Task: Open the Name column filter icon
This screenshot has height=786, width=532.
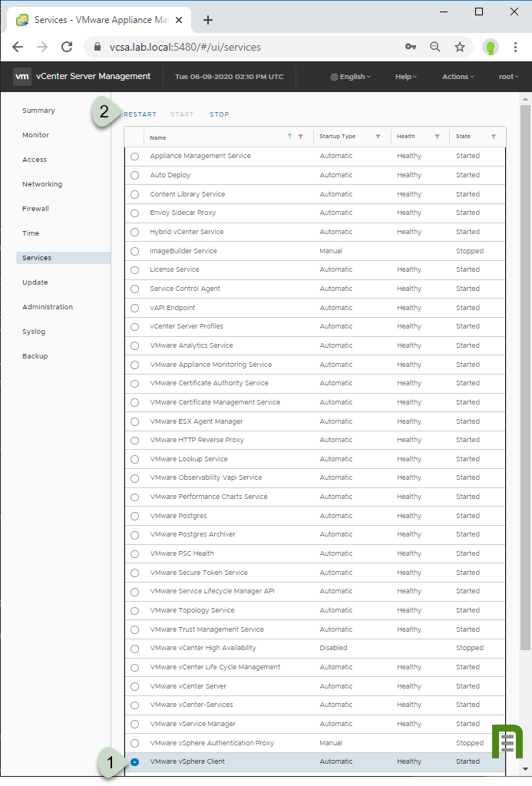Action: pyautogui.click(x=300, y=137)
